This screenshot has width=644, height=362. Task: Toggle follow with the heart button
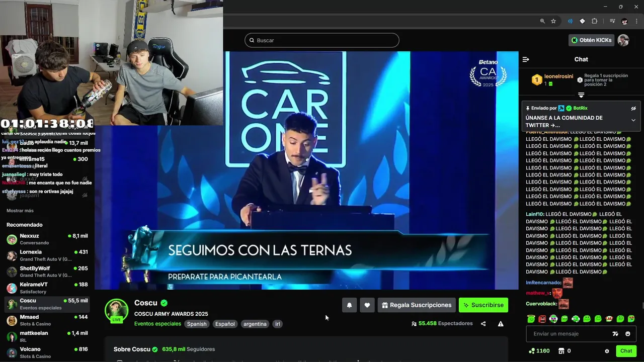point(367,305)
